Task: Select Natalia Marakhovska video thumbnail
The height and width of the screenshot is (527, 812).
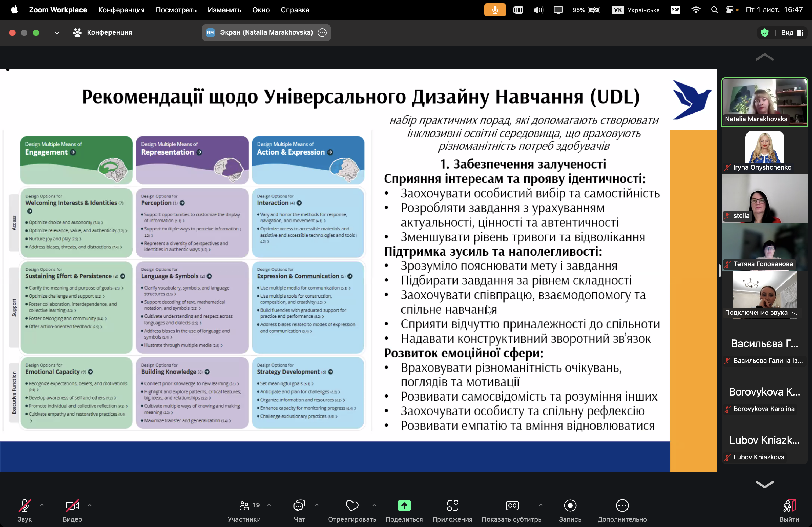Action: (x=764, y=102)
